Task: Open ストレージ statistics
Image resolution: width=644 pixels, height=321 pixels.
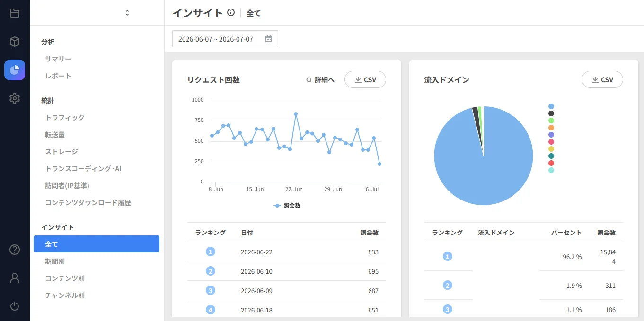Action: [x=62, y=152]
